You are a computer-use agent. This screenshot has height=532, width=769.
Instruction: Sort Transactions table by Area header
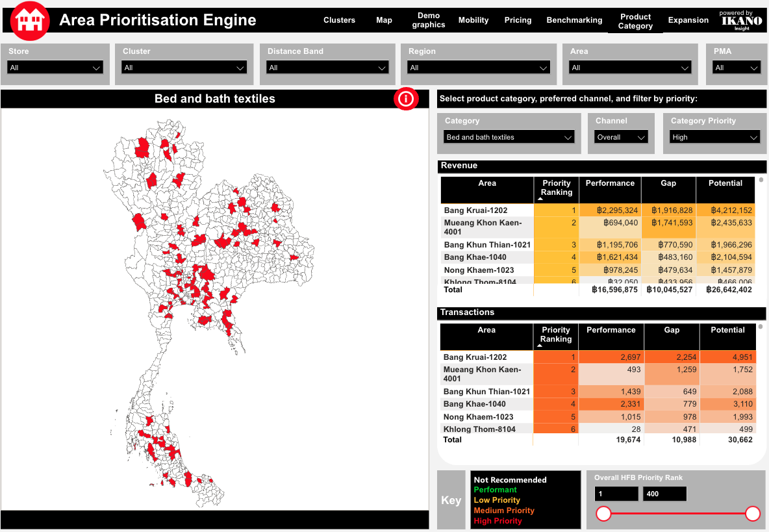pyautogui.click(x=486, y=336)
